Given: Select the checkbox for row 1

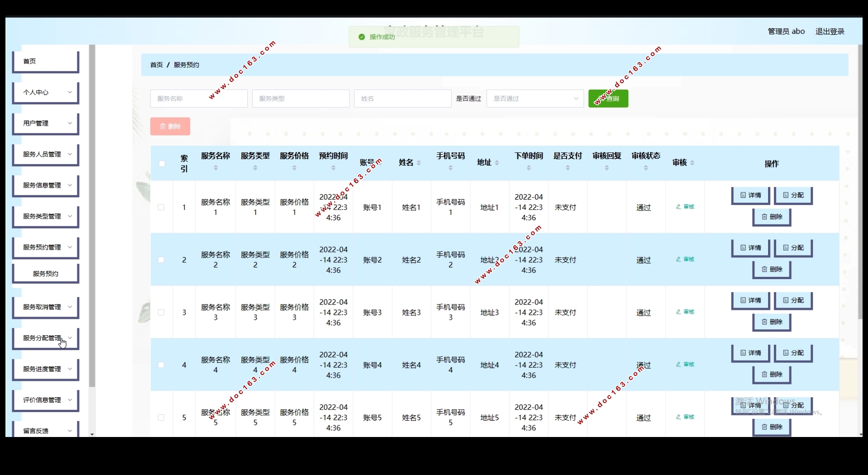Looking at the screenshot, I should tap(161, 207).
